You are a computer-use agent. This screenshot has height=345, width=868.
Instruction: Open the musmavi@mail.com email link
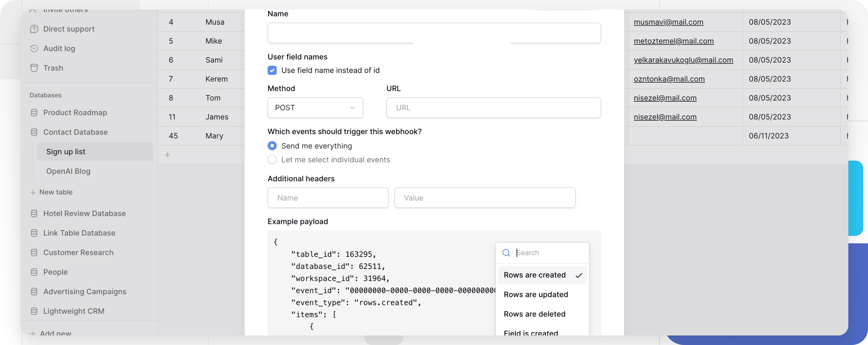click(x=668, y=22)
